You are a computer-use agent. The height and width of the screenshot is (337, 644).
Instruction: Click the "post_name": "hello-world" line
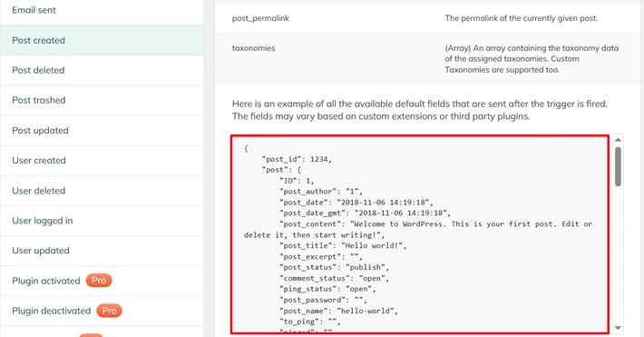tap(339, 311)
